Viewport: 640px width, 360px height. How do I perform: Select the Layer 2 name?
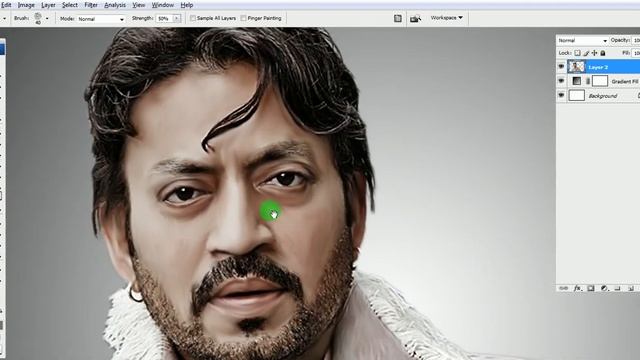click(598, 67)
